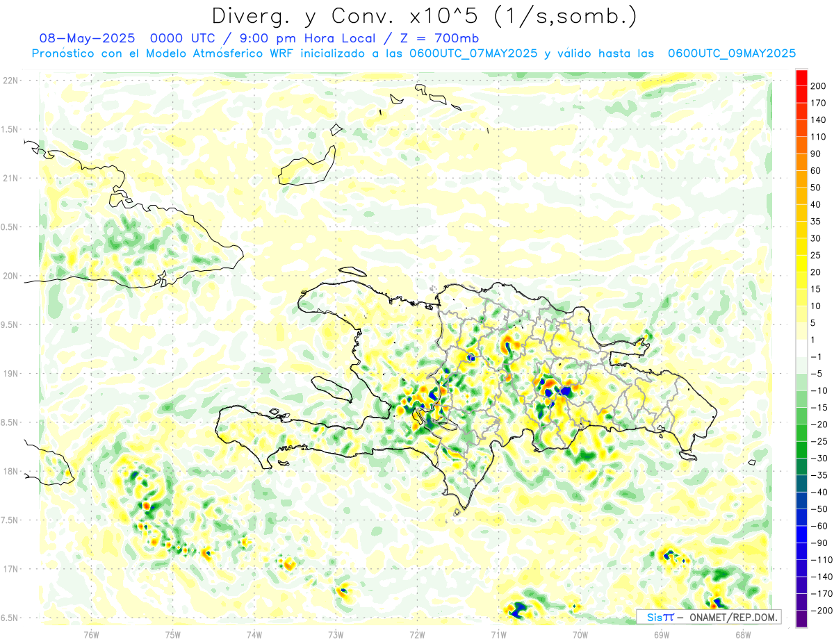This screenshot has width=834, height=644.
Task: Click the valid-until time "0600UTC_09MAY2025"
Action: pos(732,53)
